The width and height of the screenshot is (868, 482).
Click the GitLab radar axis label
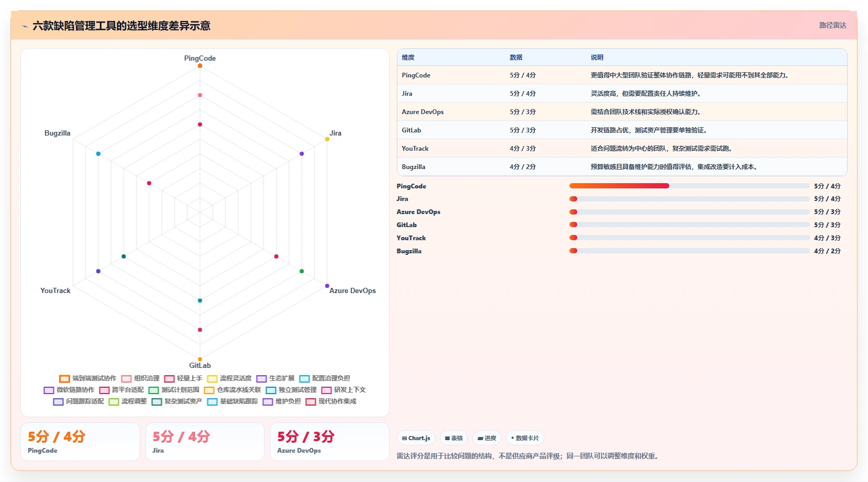point(200,365)
